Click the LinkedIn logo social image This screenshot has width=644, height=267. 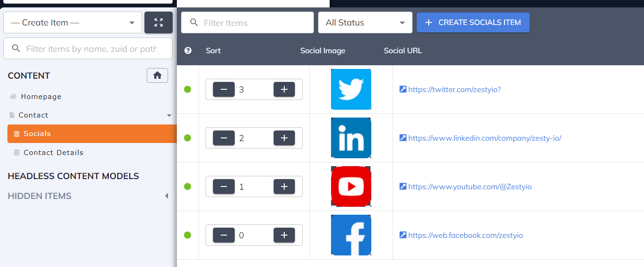pyautogui.click(x=351, y=138)
